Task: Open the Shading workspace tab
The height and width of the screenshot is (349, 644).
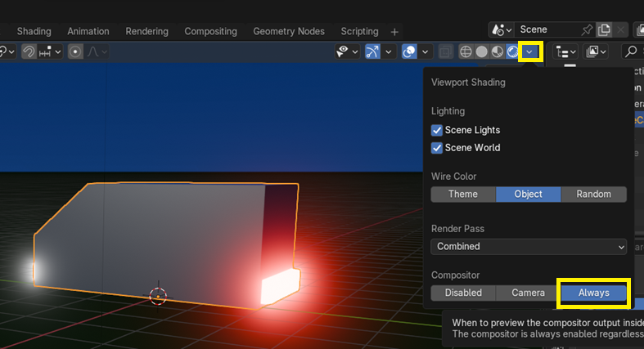Action: click(x=34, y=32)
